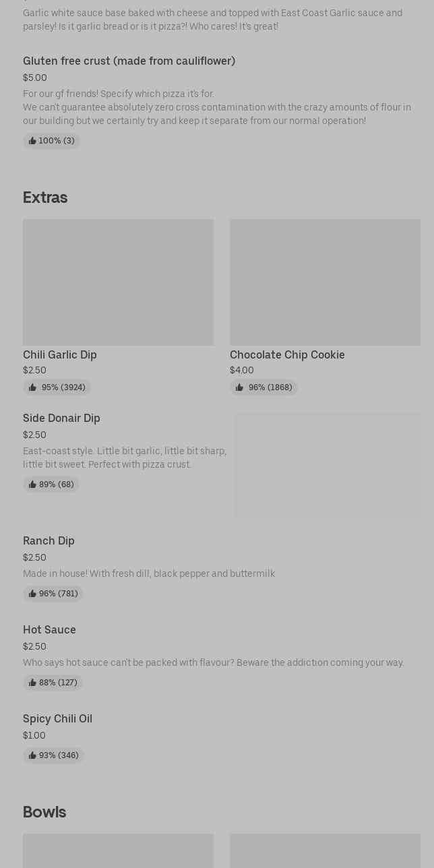Click the Bowls section heading
The width and height of the screenshot is (434, 868).
pos(44,812)
